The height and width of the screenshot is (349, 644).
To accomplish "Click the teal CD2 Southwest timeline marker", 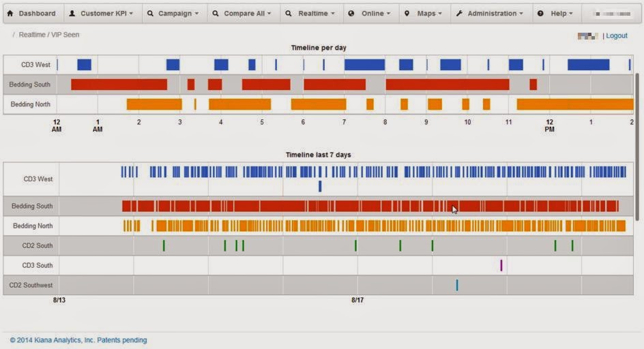I will [x=456, y=285].
